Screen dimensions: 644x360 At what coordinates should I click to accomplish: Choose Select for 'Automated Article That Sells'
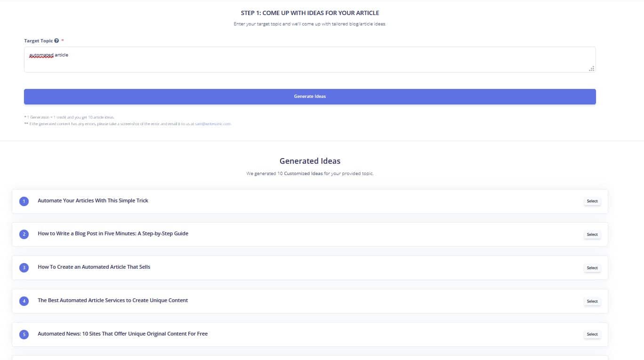click(592, 268)
